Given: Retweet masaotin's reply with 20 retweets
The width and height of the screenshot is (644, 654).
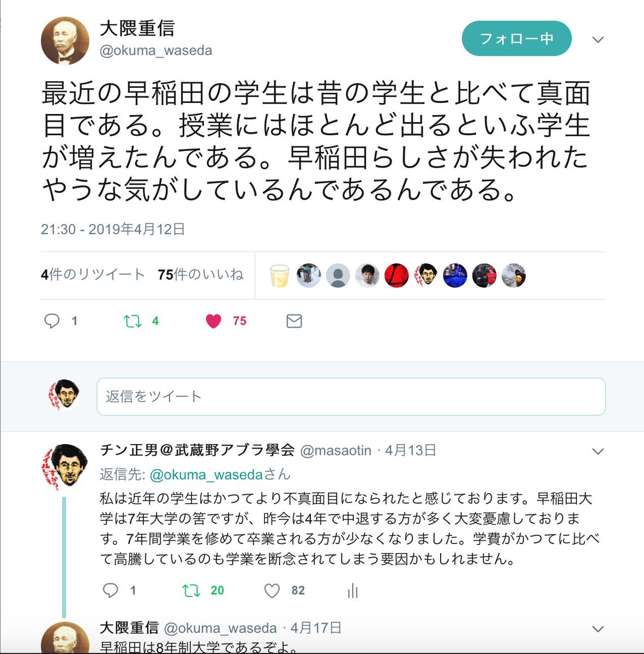Looking at the screenshot, I should point(191,590).
